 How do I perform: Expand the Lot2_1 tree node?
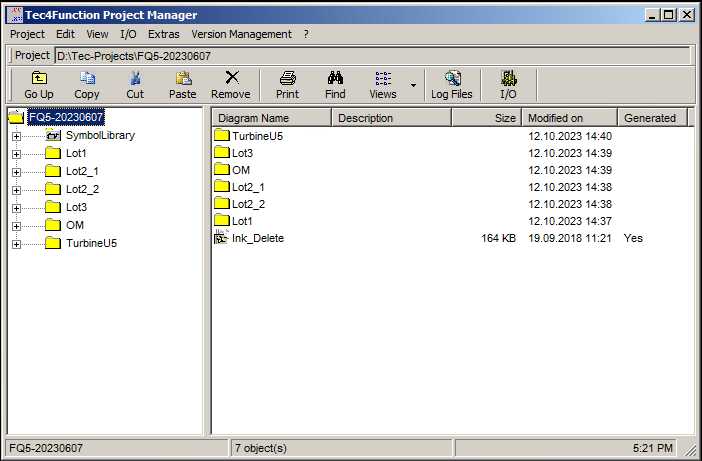pos(16,172)
